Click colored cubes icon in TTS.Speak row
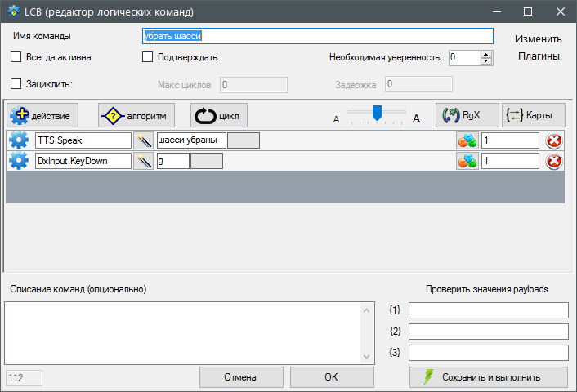Screen dimensions: 577x392 coord(467,140)
